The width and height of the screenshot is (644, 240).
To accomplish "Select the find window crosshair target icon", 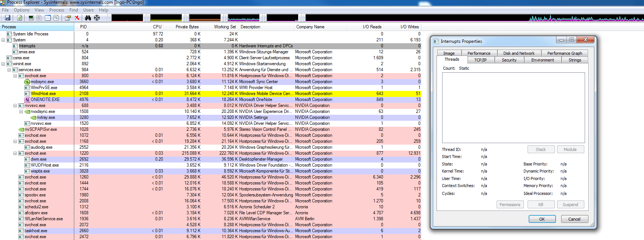I will point(97,18).
